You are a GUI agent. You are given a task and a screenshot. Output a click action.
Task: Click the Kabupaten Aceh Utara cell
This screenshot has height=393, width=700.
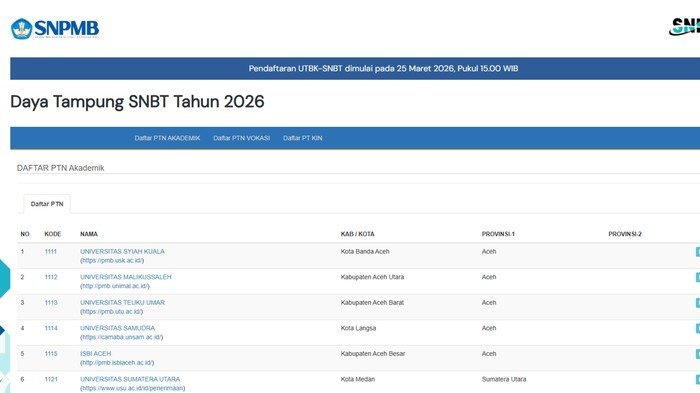tap(372, 277)
